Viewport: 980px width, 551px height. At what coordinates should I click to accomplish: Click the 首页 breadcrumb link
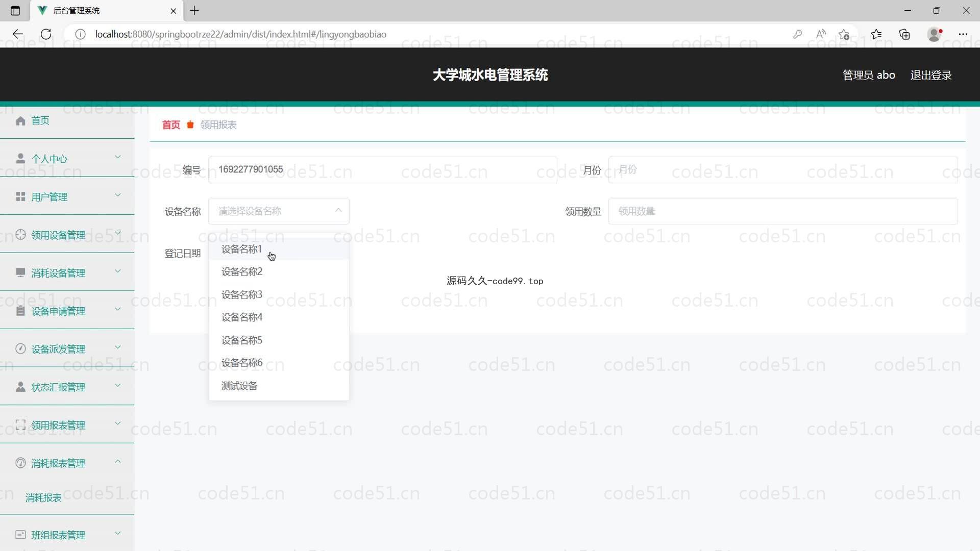(x=171, y=125)
